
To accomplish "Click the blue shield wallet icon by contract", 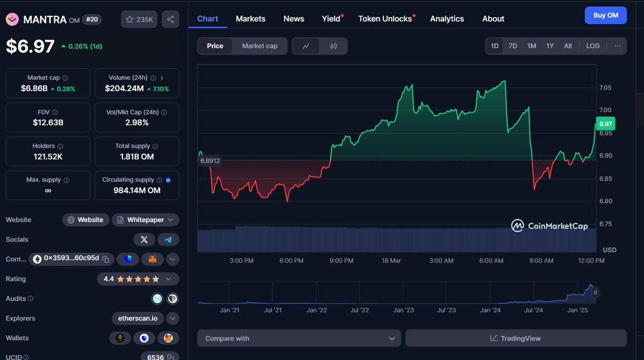I will click(128, 259).
